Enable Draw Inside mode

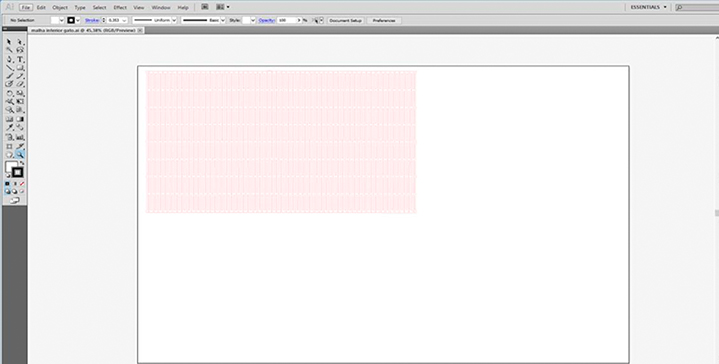(22, 192)
